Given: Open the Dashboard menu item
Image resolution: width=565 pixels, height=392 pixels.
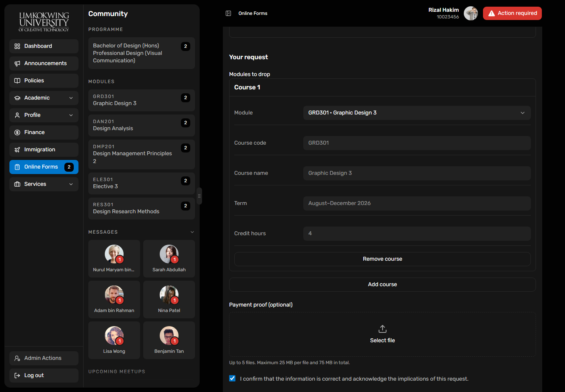Looking at the screenshot, I should pyautogui.click(x=44, y=46).
